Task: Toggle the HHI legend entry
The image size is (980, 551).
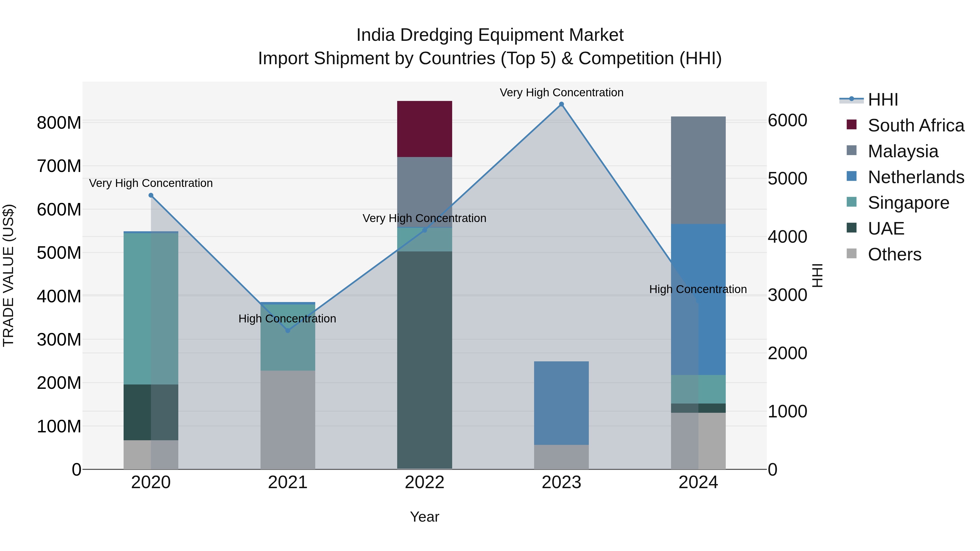Action: tap(869, 100)
